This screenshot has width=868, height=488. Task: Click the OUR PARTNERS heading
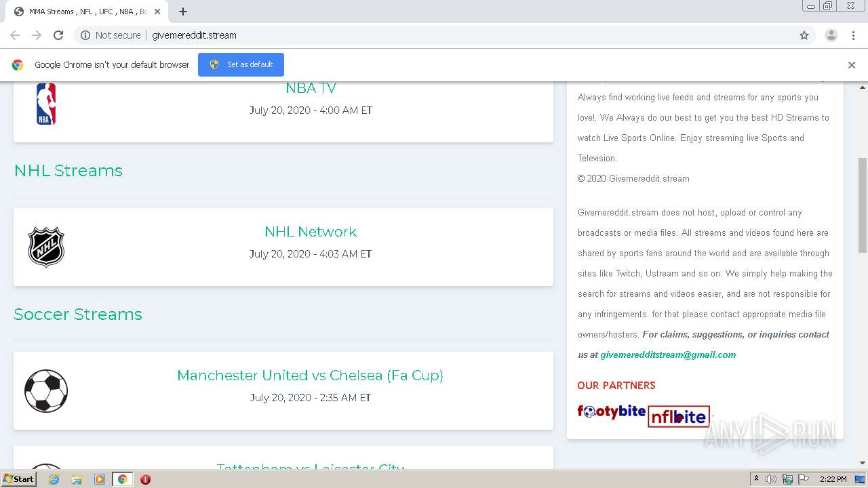point(616,386)
